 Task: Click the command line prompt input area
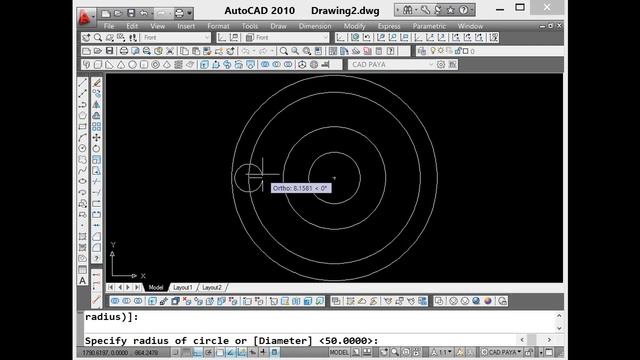point(318,340)
